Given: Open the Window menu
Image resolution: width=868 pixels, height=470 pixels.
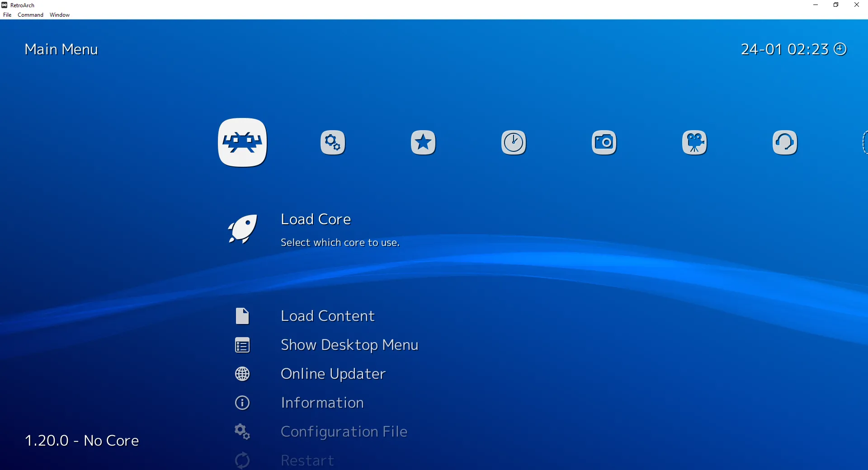Looking at the screenshot, I should [x=59, y=14].
